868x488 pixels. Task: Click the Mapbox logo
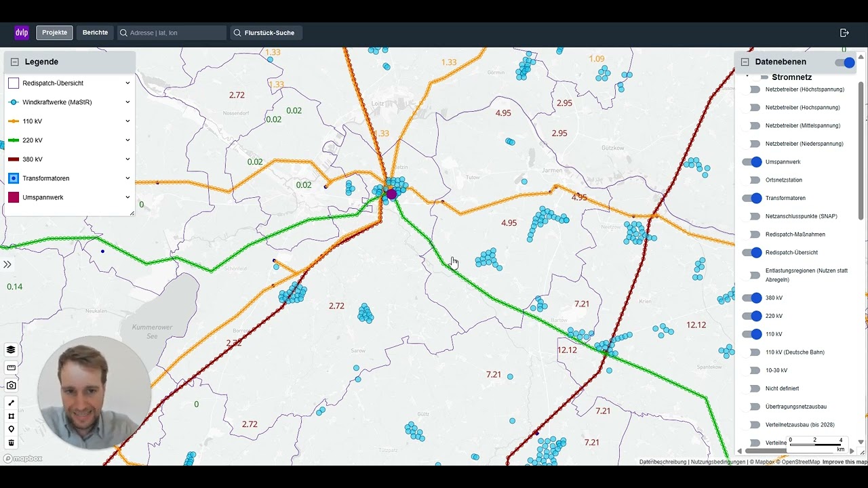click(23, 459)
